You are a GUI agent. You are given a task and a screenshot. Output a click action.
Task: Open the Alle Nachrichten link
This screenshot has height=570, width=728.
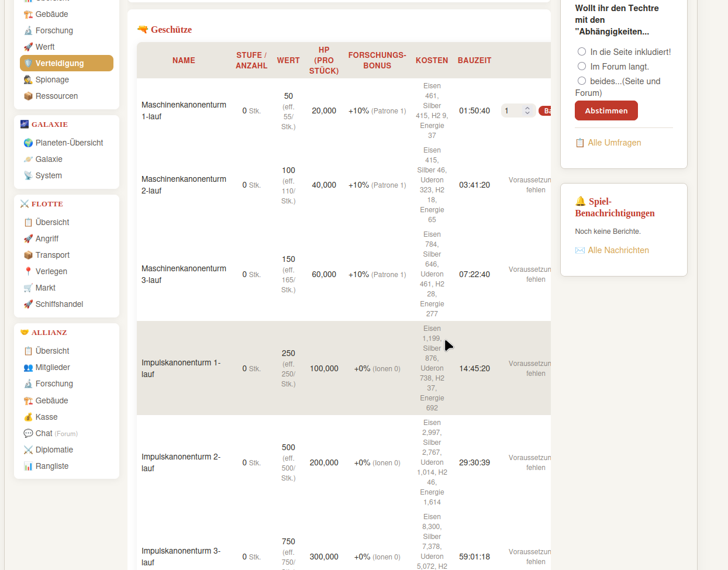(618, 250)
